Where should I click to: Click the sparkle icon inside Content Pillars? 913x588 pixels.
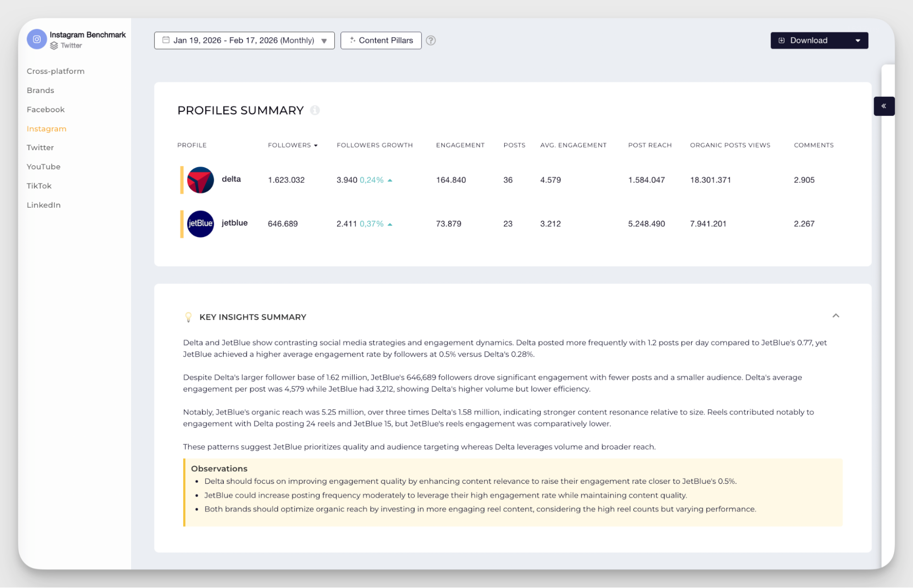click(x=352, y=40)
